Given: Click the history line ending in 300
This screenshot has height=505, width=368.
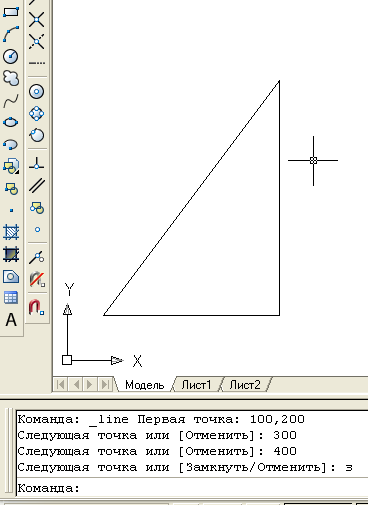Looking at the screenshot, I should 157,435.
